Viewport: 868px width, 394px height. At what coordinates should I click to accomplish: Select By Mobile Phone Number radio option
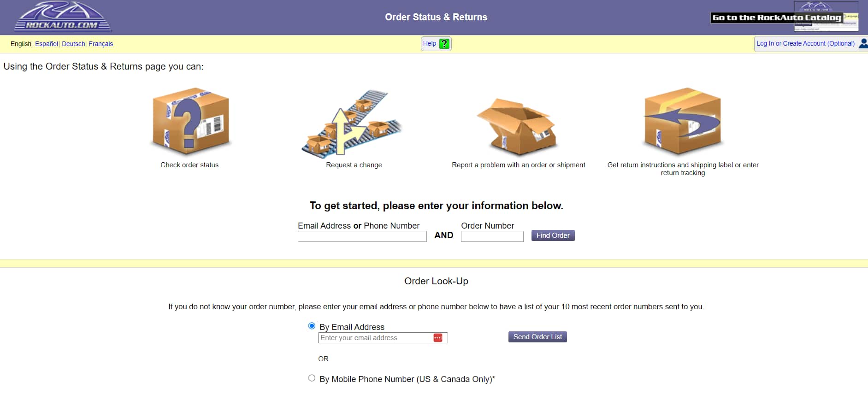point(312,378)
